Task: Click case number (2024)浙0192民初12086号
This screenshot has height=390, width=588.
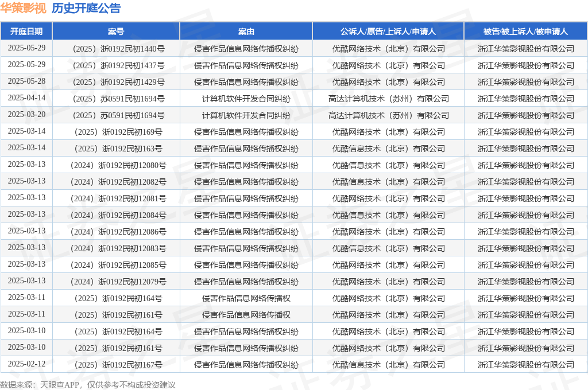Action: click(x=118, y=232)
